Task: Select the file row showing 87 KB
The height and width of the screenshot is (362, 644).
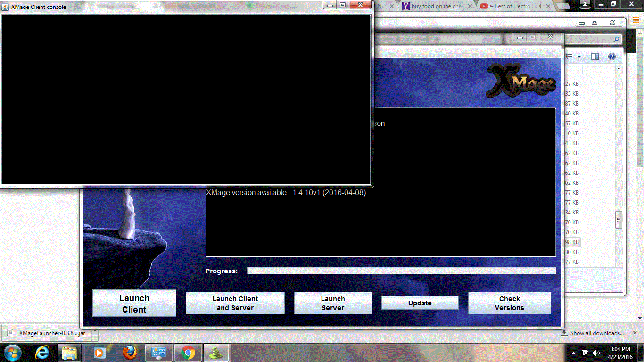Action: 572,104
